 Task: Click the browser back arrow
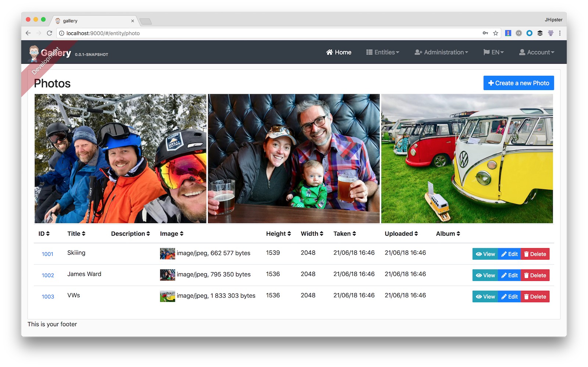pyautogui.click(x=28, y=33)
